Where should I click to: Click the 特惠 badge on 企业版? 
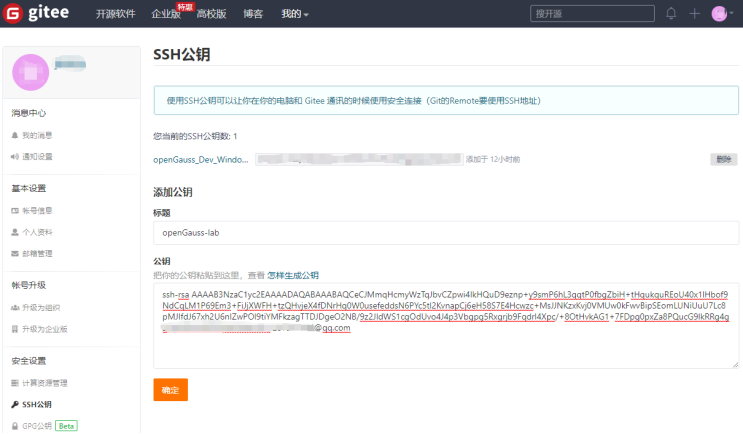185,7
